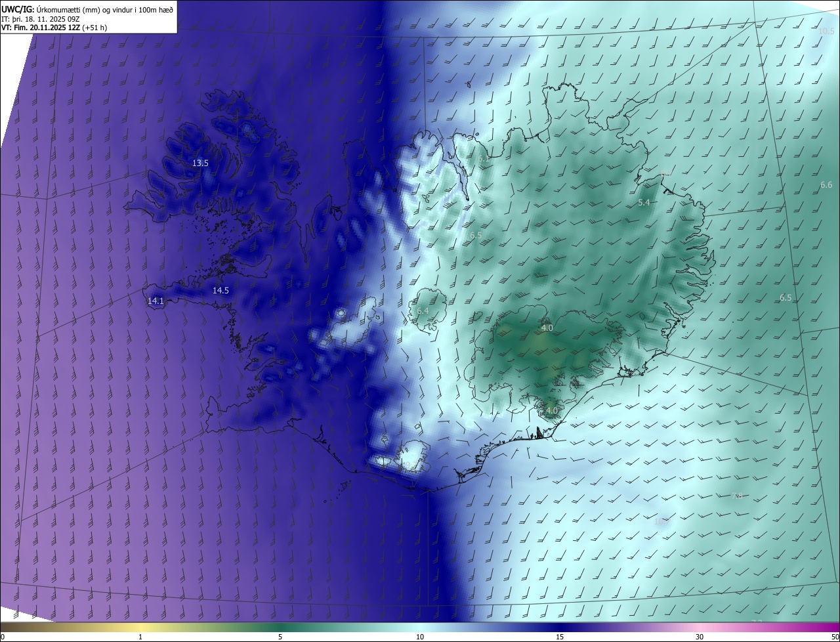Click the 6.6 value label
The height and width of the screenshot is (642, 840).
(x=826, y=185)
